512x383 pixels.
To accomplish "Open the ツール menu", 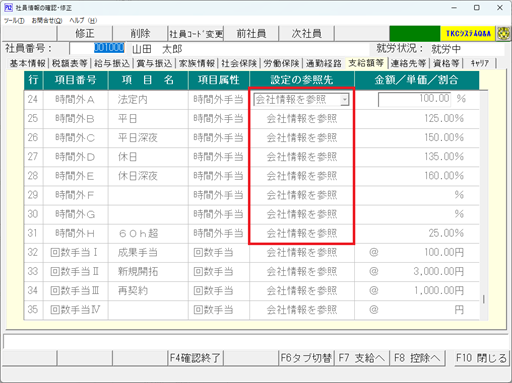I will click(x=14, y=20).
